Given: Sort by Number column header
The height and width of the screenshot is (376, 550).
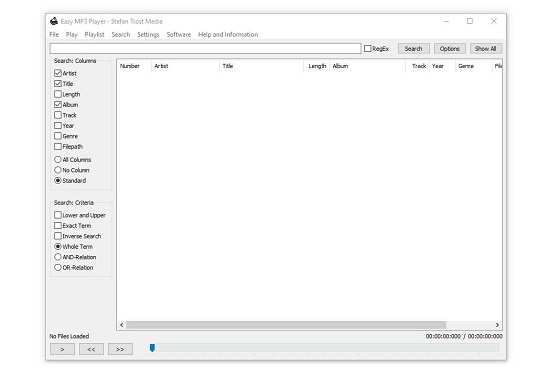Looking at the screenshot, I should pyautogui.click(x=134, y=66).
